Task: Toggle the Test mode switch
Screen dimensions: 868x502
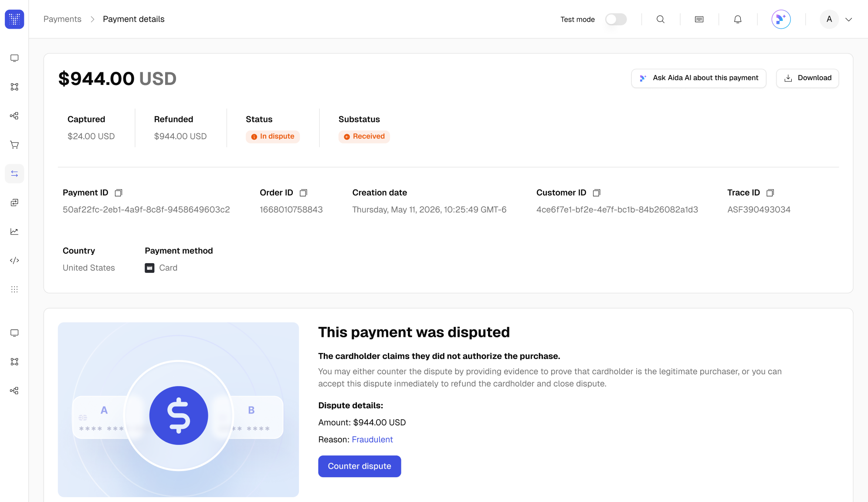Action: (x=616, y=19)
